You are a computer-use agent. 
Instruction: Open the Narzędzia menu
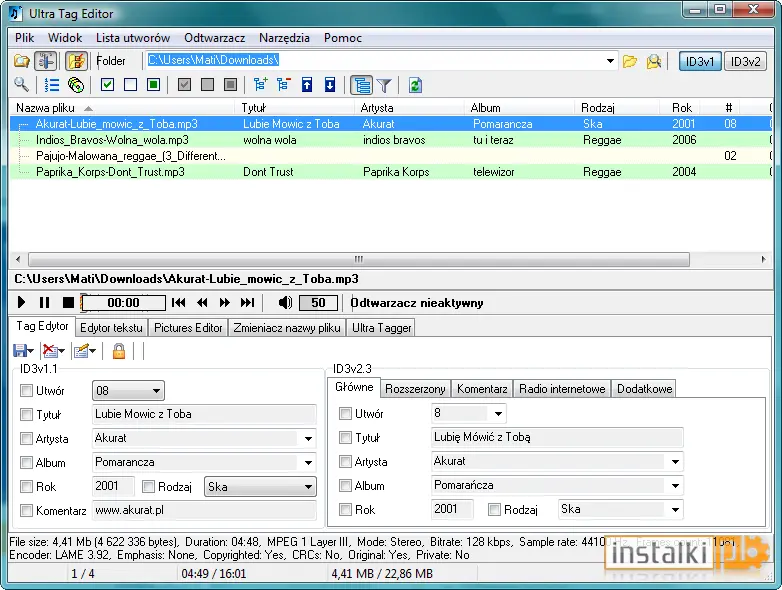pyautogui.click(x=284, y=38)
